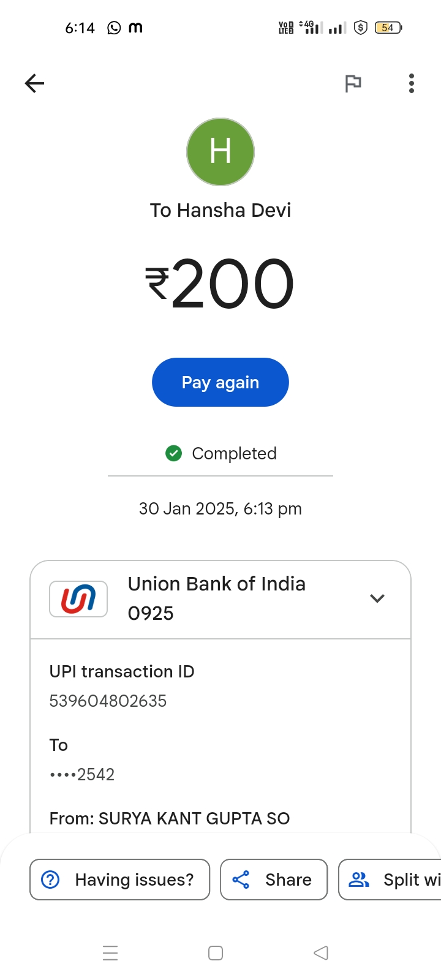Viewport: 441px width, 980px height.
Task: Tap the Android back triangle icon
Action: coord(321,953)
